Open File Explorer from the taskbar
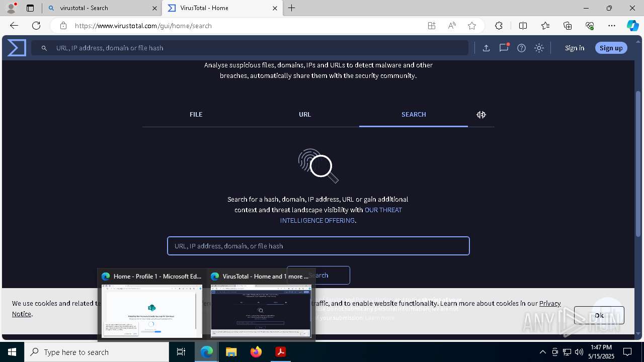Viewport: 644px width, 362px height. pyautogui.click(x=231, y=352)
